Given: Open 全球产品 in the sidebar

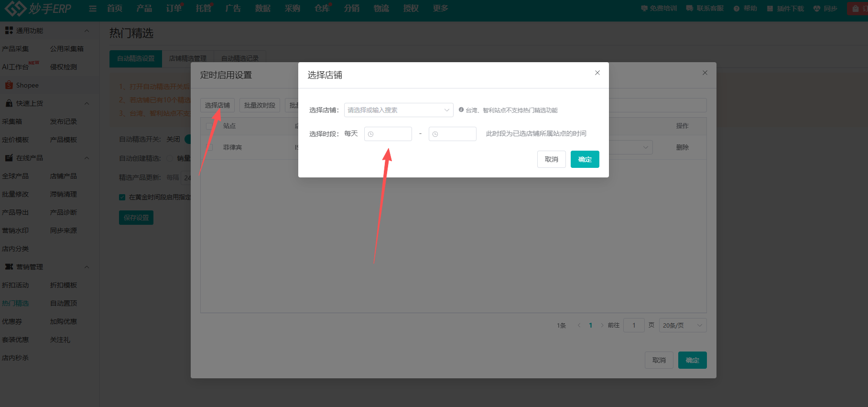Looking at the screenshot, I should click(x=15, y=176).
